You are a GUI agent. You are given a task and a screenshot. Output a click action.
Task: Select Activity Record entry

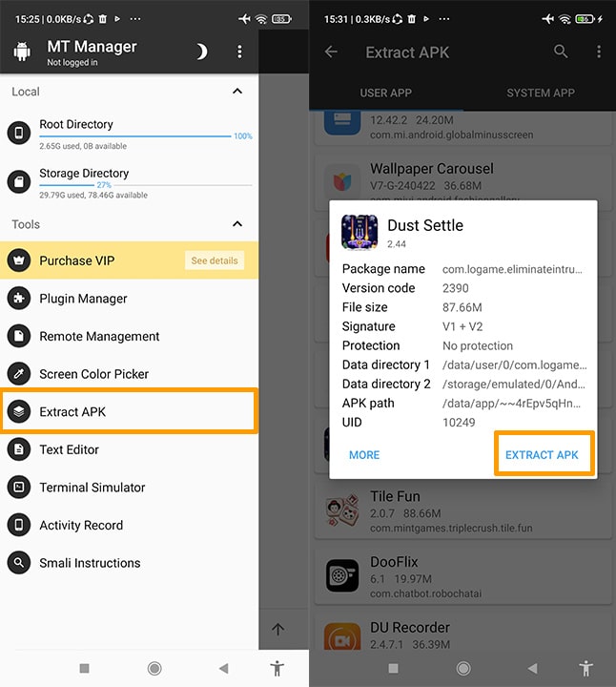click(x=129, y=525)
